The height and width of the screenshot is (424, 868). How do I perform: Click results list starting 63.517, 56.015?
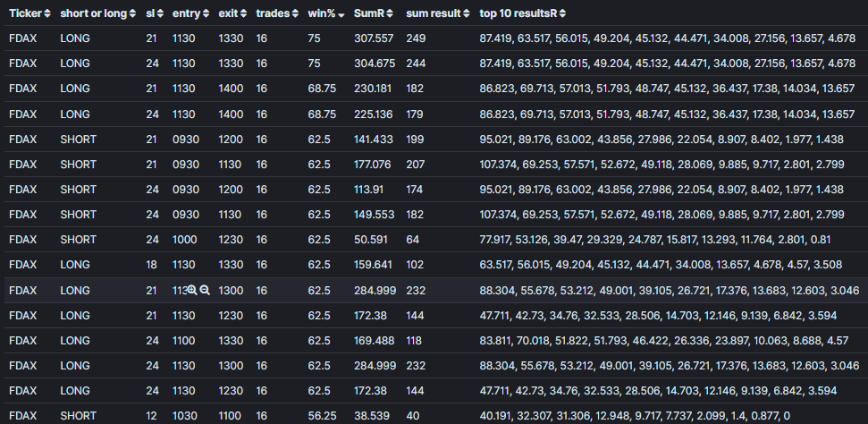(x=661, y=265)
